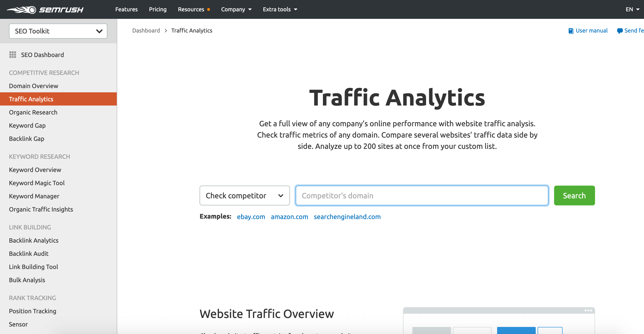Screen dimensions: 644x334
Task: Select Traffic Analytics in sidebar
Action: click(59, 99)
